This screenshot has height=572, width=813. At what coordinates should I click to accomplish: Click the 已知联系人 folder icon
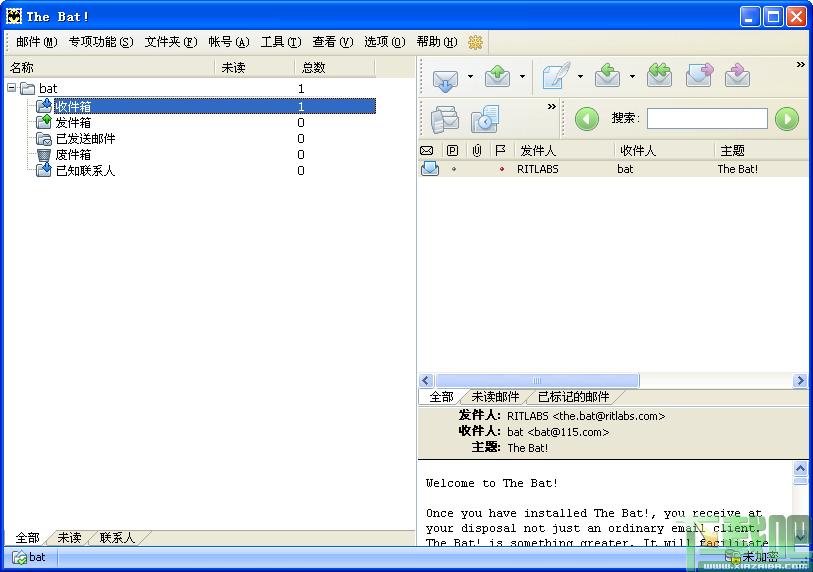click(44, 170)
